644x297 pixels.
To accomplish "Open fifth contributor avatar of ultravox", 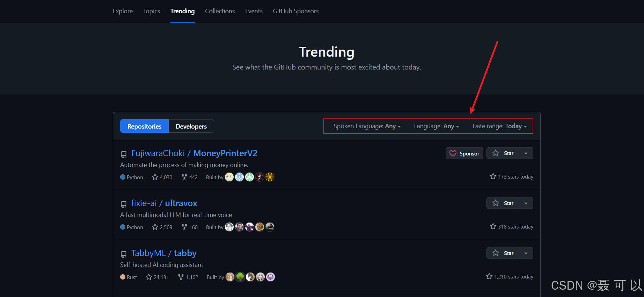I will coord(270,227).
